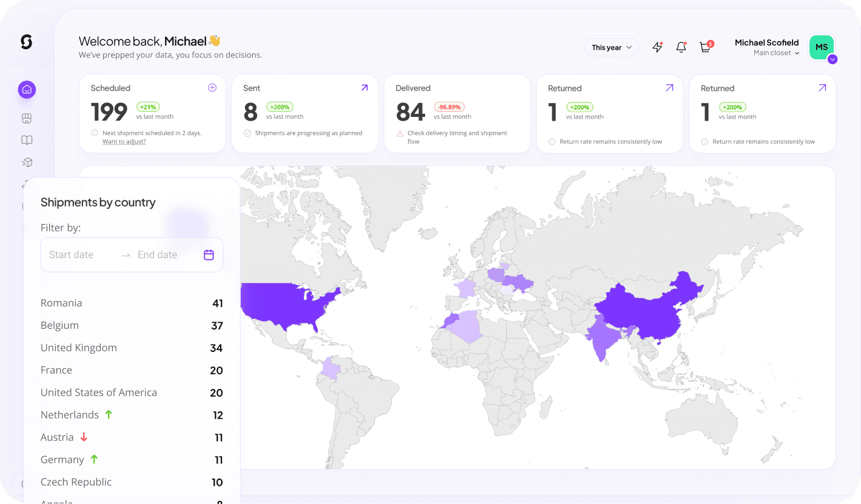Image resolution: width=861 pixels, height=504 pixels.
Task: Select China's highlighted region on the map
Action: coord(643,309)
